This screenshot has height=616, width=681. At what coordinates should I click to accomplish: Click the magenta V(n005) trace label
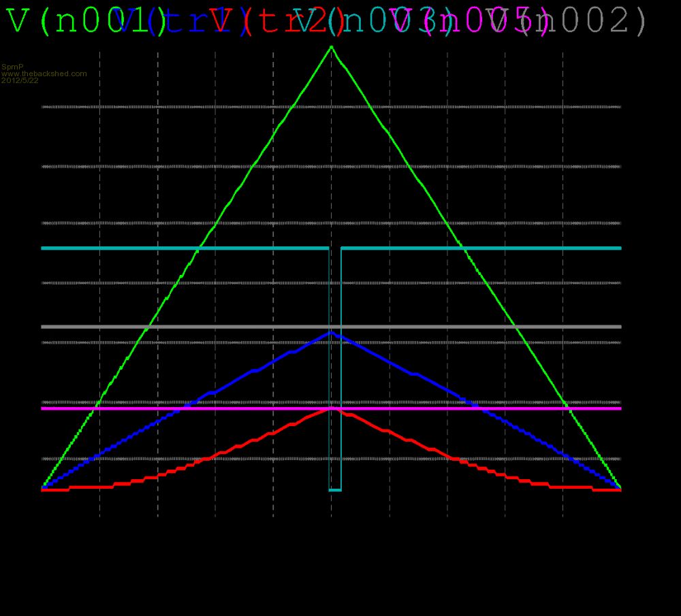[x=477, y=22]
